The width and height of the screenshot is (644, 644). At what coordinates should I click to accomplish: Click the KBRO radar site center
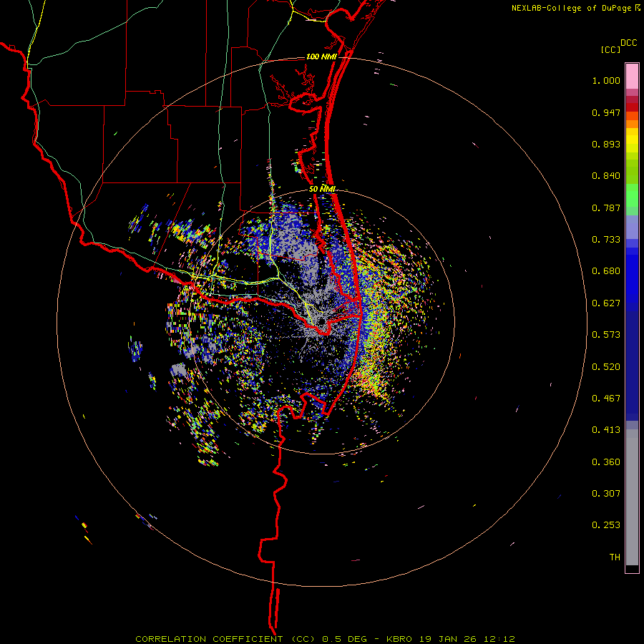click(321, 321)
